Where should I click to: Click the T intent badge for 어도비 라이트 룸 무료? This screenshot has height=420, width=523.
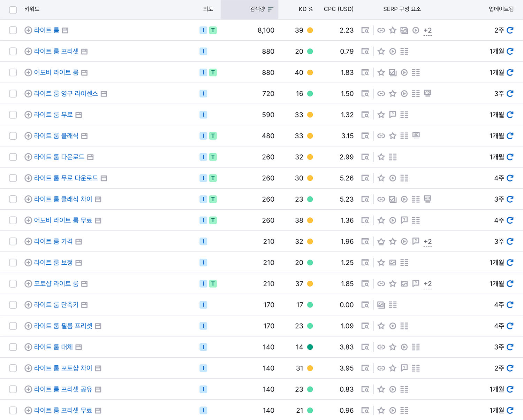[x=213, y=220]
